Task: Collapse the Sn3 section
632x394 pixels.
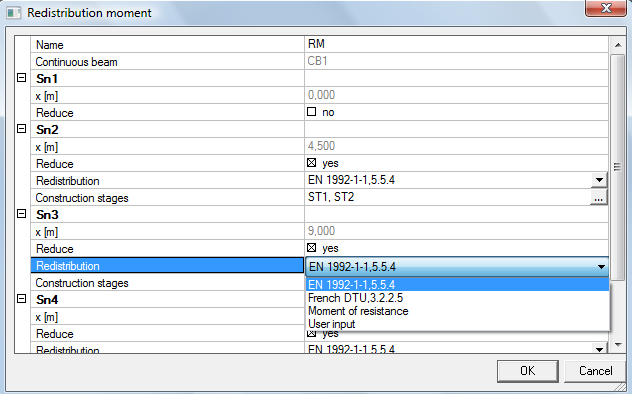Action: [x=22, y=214]
